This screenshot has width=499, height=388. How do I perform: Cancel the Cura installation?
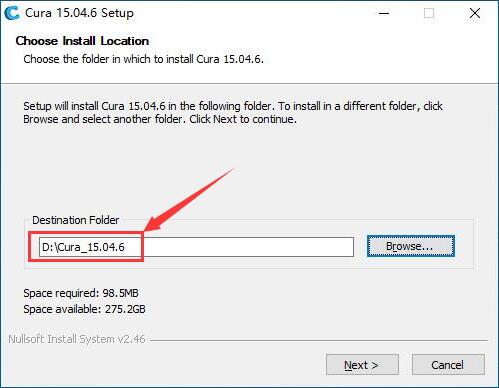tap(448, 365)
